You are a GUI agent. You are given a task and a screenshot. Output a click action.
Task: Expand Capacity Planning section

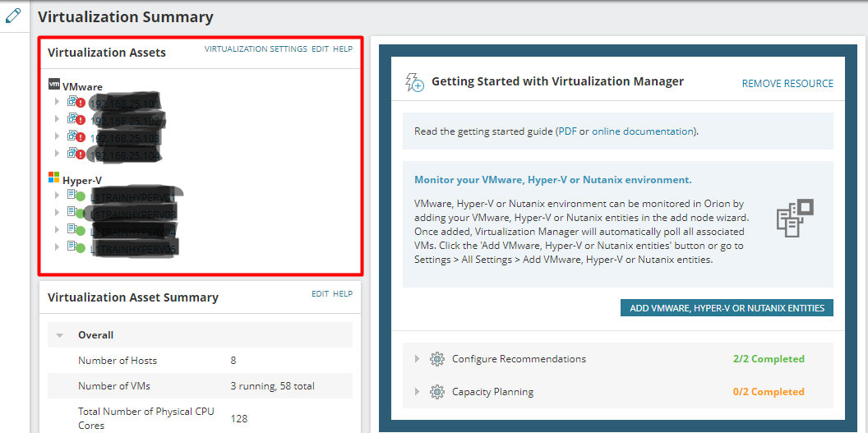pos(418,392)
